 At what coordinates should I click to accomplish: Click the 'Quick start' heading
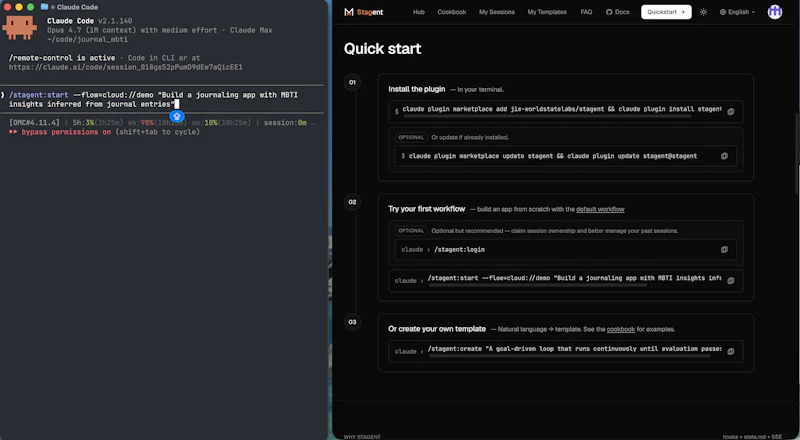pos(383,49)
